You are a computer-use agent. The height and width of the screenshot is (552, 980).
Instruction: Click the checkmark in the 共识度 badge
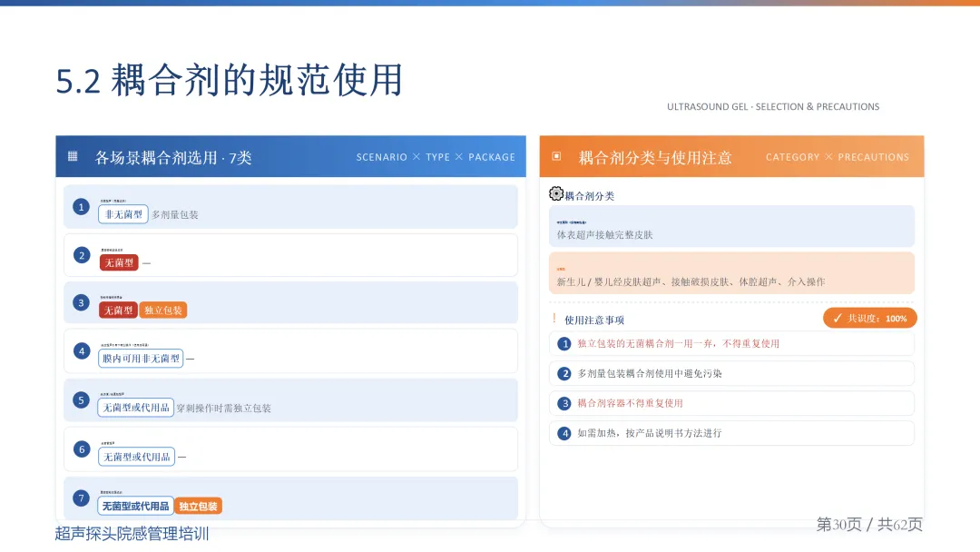(838, 318)
